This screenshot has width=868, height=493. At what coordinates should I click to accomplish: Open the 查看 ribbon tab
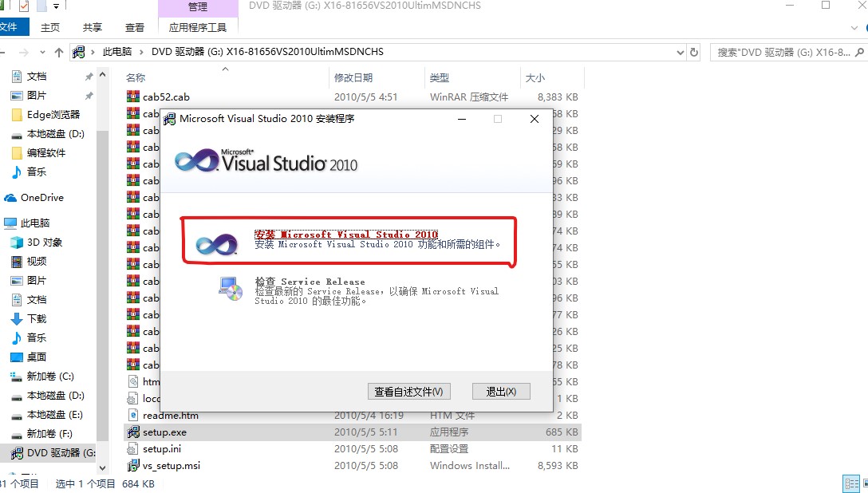[135, 27]
